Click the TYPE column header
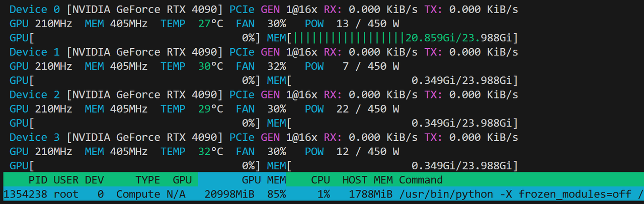This screenshot has height=204, width=644. point(147,180)
